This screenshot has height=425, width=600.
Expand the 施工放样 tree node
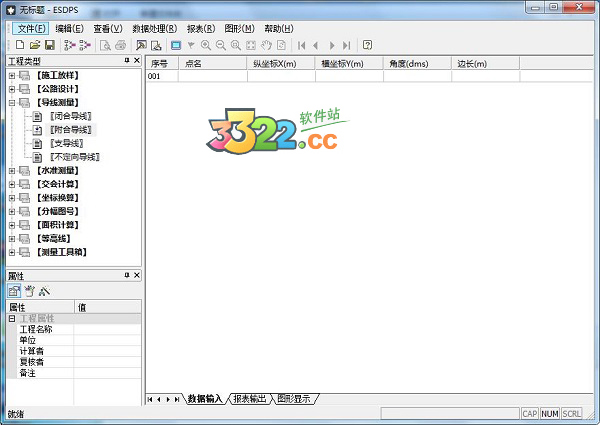[12, 75]
